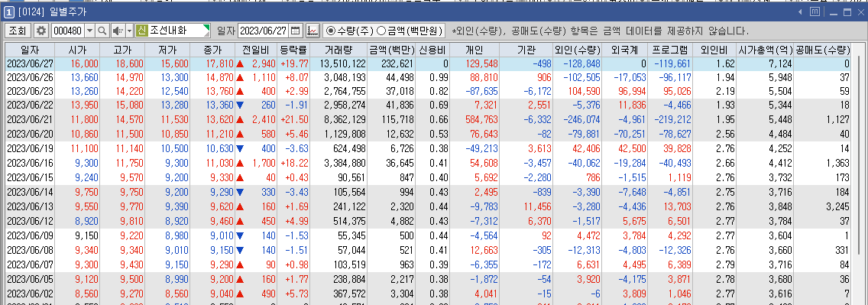This screenshot has width=868, height=305.
Task: Expand the dropdown beside the speaker icon
Action: [130, 31]
